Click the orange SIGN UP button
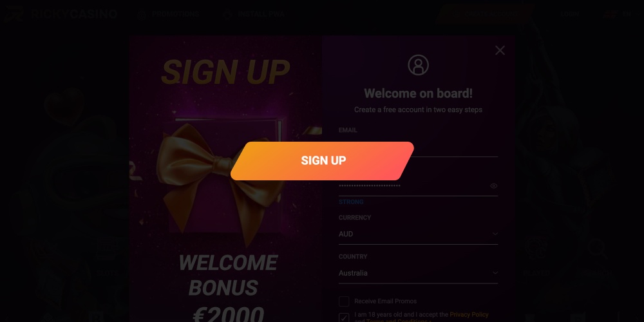The height and width of the screenshot is (322, 644). pos(323,160)
